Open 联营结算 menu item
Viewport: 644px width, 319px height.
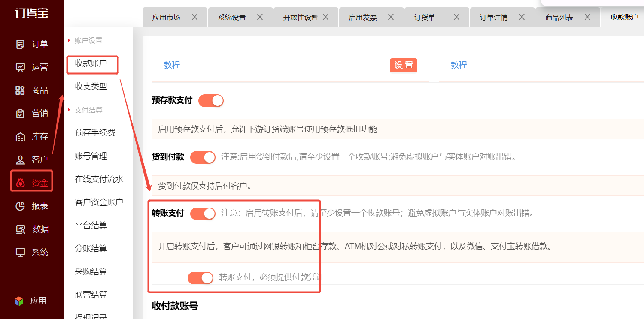[x=91, y=295]
